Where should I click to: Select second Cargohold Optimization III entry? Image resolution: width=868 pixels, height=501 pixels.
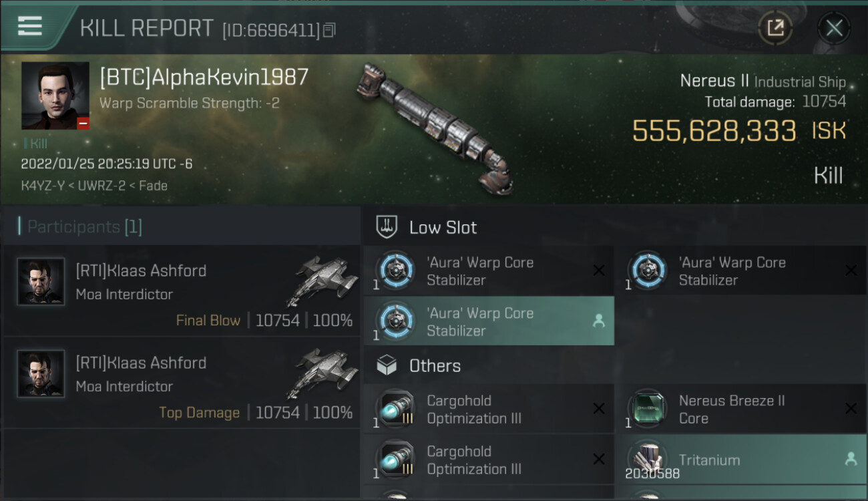tap(489, 460)
